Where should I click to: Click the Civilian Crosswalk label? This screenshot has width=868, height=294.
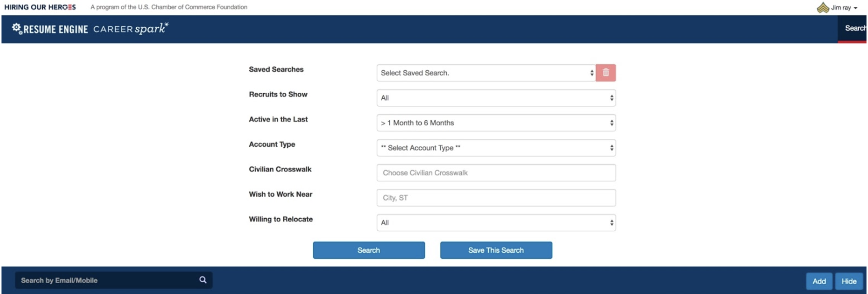point(280,169)
